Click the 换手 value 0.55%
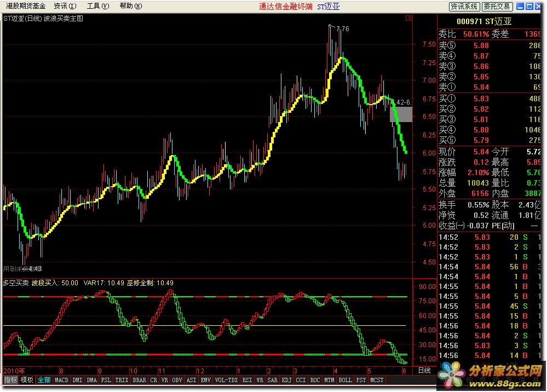 click(478, 205)
